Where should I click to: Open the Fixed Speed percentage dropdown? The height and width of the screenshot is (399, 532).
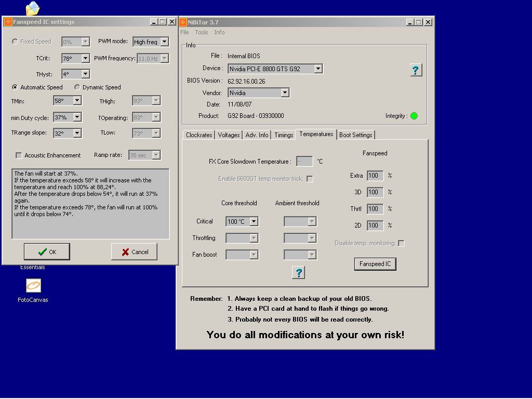coord(86,42)
